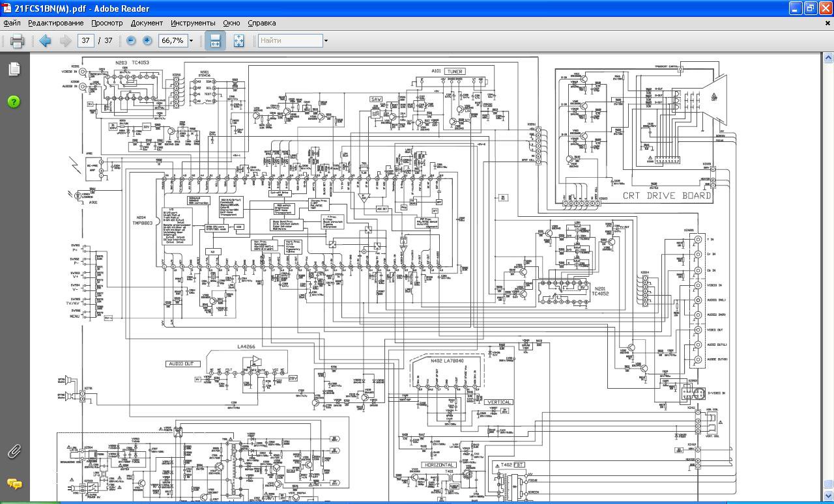Open the Редактирование menu
Screen dimensions: 834x504
[55, 23]
